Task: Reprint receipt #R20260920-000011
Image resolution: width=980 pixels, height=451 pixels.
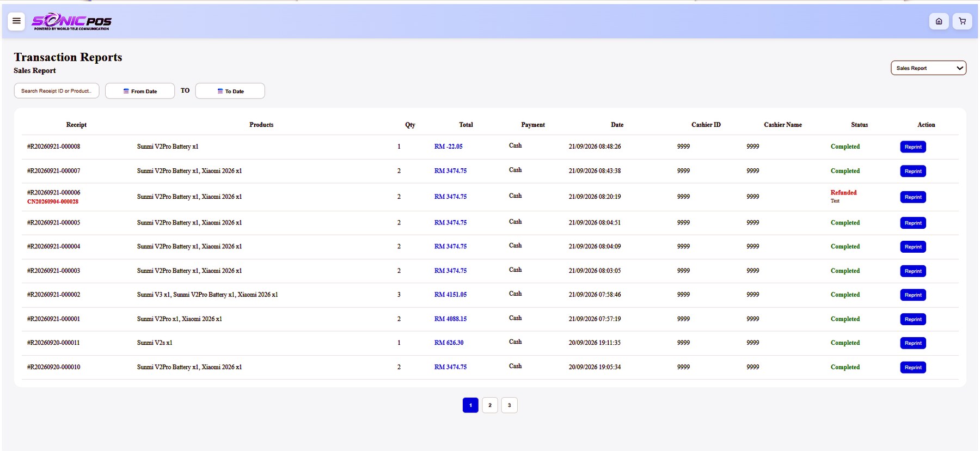Action: click(913, 343)
